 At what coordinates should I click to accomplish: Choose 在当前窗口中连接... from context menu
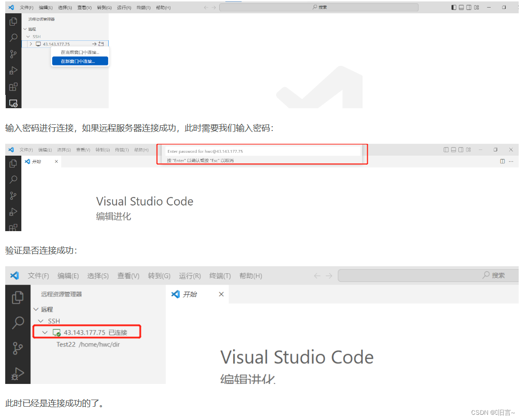coord(80,52)
